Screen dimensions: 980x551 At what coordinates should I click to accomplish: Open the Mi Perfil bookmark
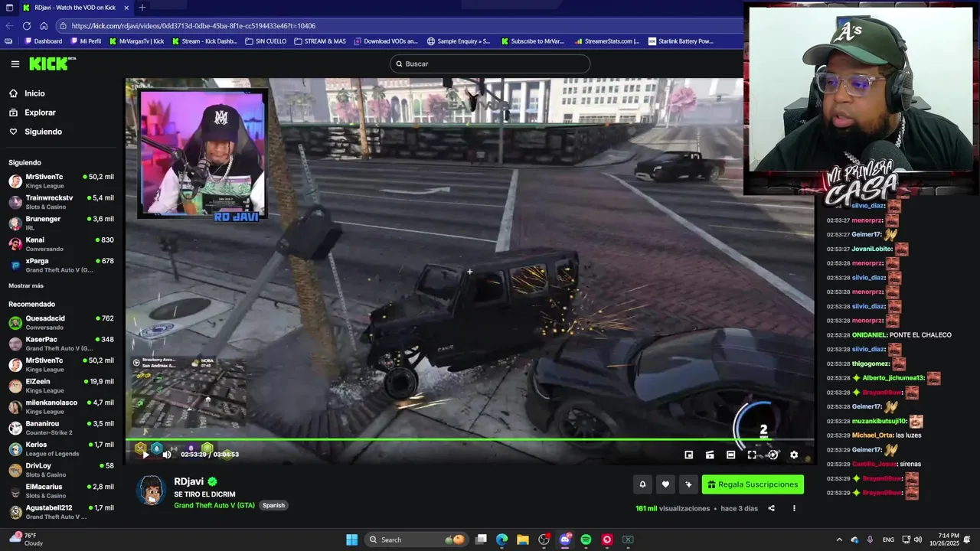coord(86,41)
